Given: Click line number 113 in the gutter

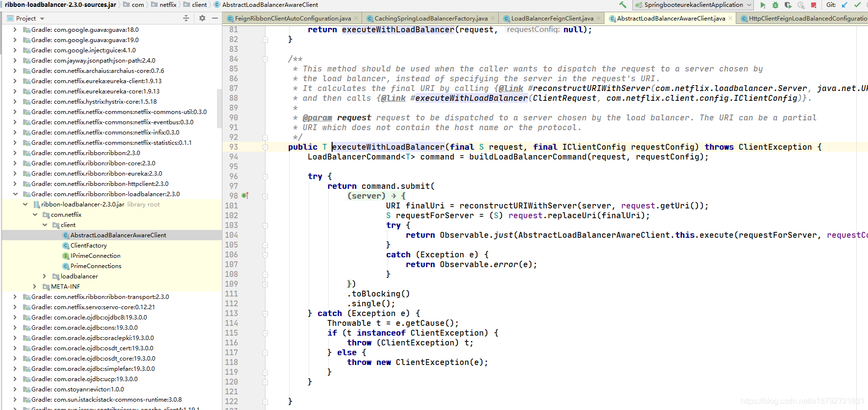Looking at the screenshot, I should [x=231, y=314].
